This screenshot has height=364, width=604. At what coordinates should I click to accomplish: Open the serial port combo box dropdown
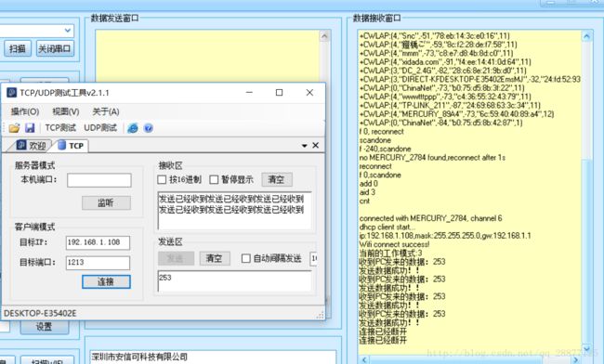(x=68, y=30)
